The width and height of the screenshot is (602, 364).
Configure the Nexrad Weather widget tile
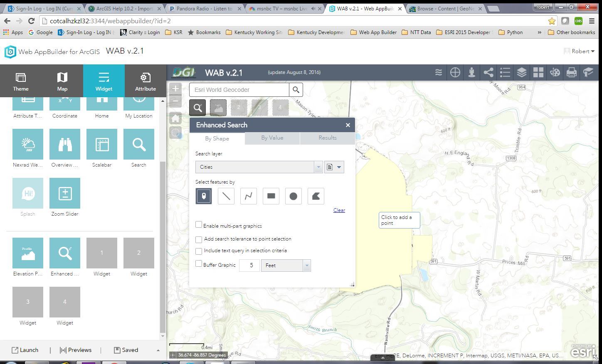[x=28, y=144]
